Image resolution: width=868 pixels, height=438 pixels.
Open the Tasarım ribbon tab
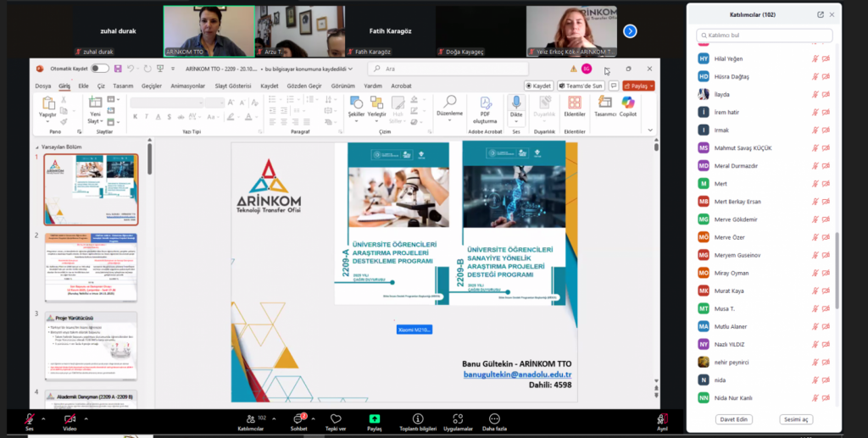[x=123, y=86]
